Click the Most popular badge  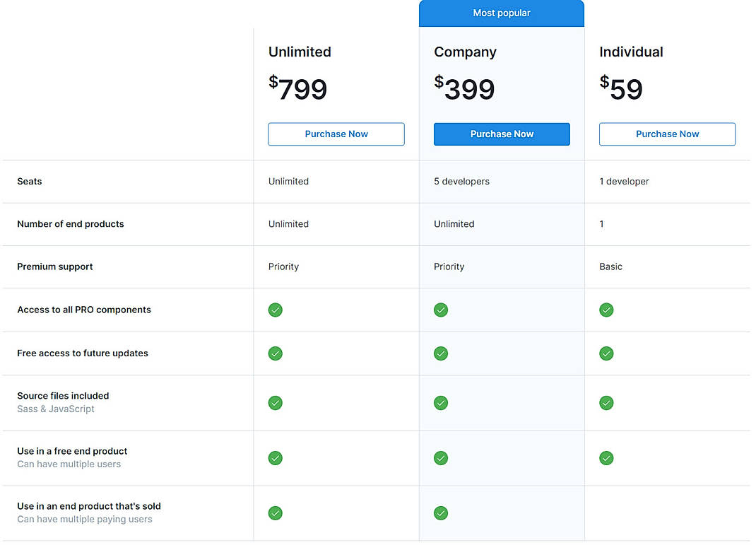502,13
